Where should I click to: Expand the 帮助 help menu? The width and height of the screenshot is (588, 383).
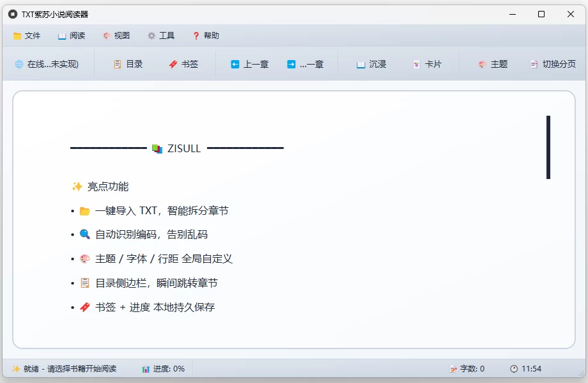point(206,36)
